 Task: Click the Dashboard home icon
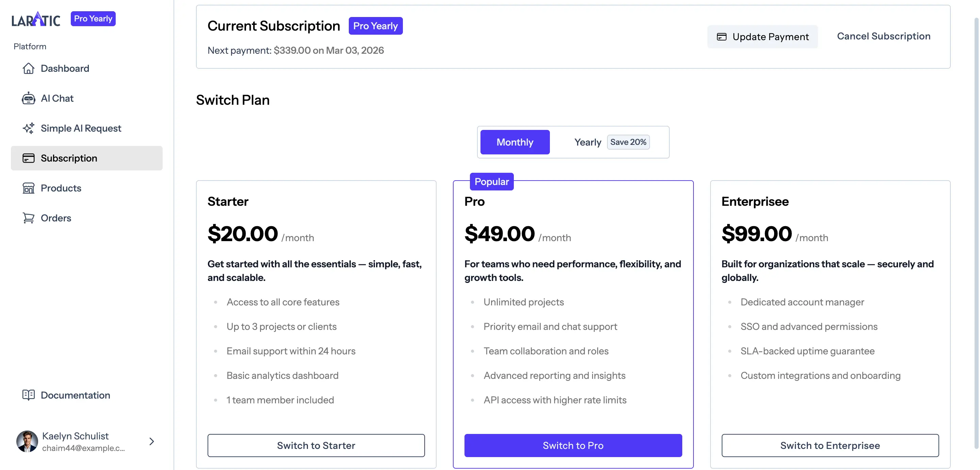28,68
